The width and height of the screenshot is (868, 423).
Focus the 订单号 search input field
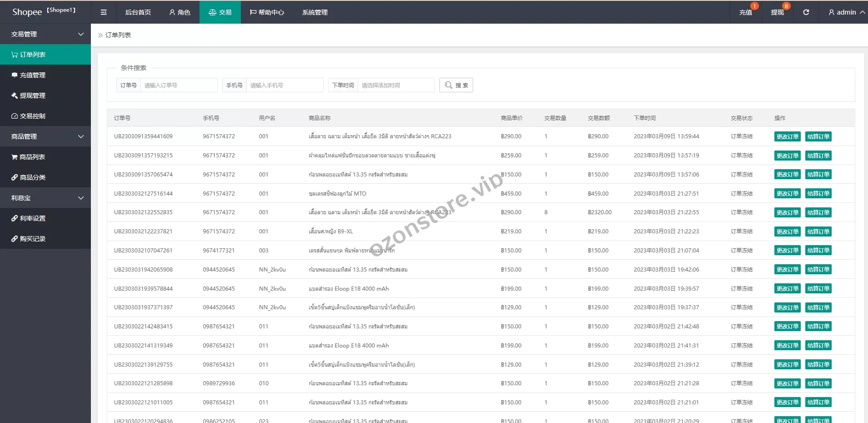(x=179, y=85)
